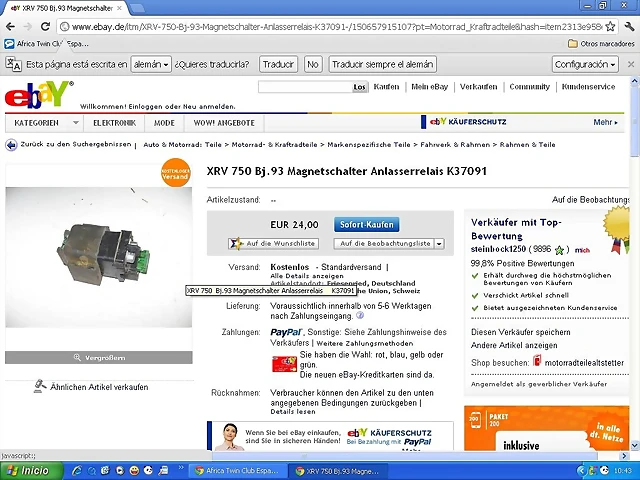The image size is (640, 480).
Task: Open Kaufen in the top navigation
Action: 386,87
